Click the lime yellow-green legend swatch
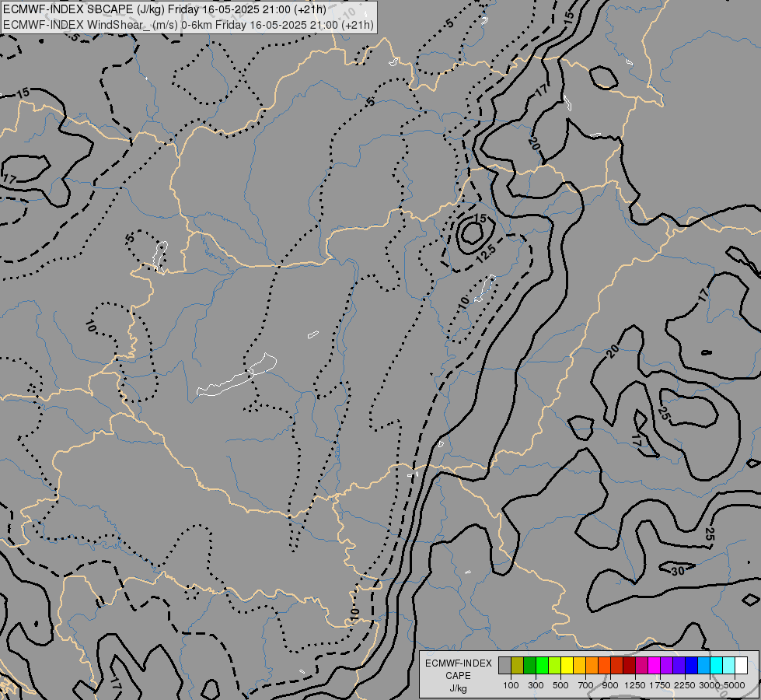 click(x=555, y=665)
